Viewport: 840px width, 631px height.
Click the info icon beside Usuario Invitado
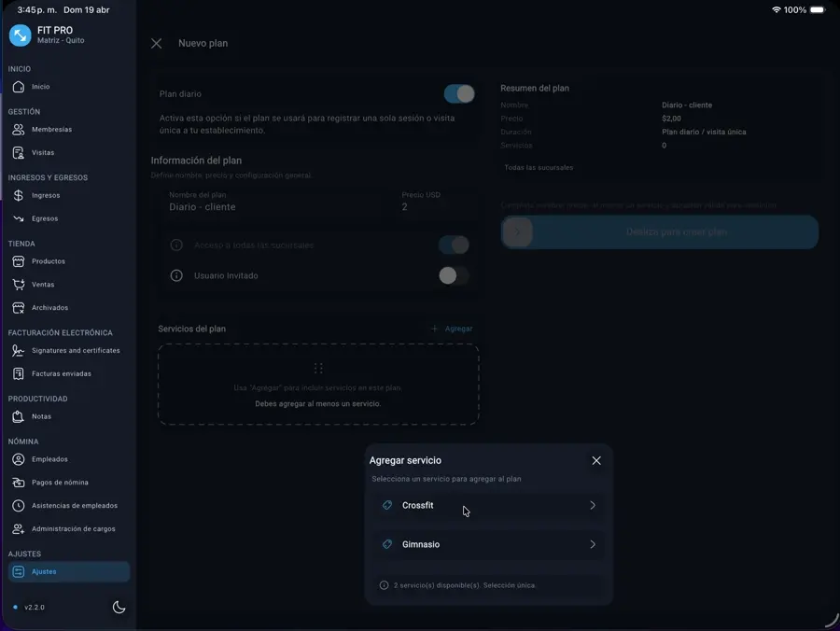click(x=176, y=275)
